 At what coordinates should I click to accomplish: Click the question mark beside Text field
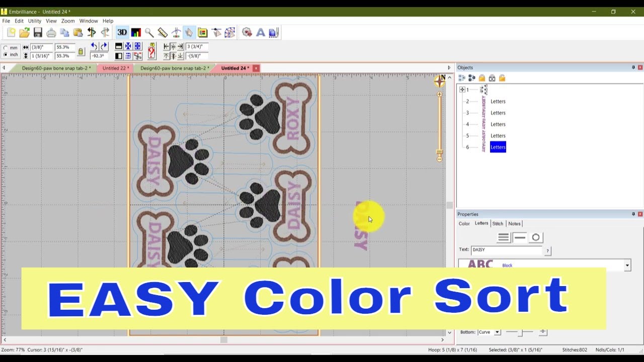(547, 250)
